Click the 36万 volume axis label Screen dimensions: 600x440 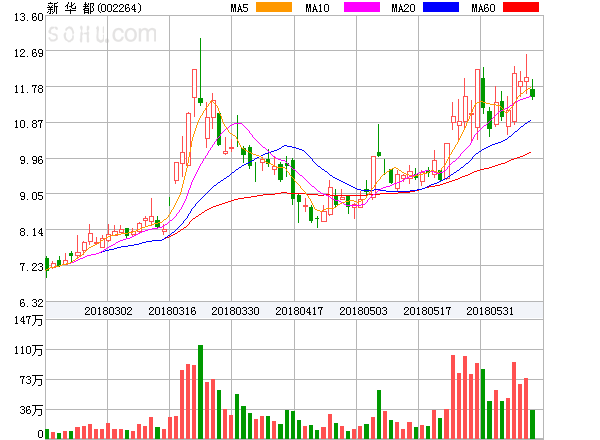pos(31,411)
